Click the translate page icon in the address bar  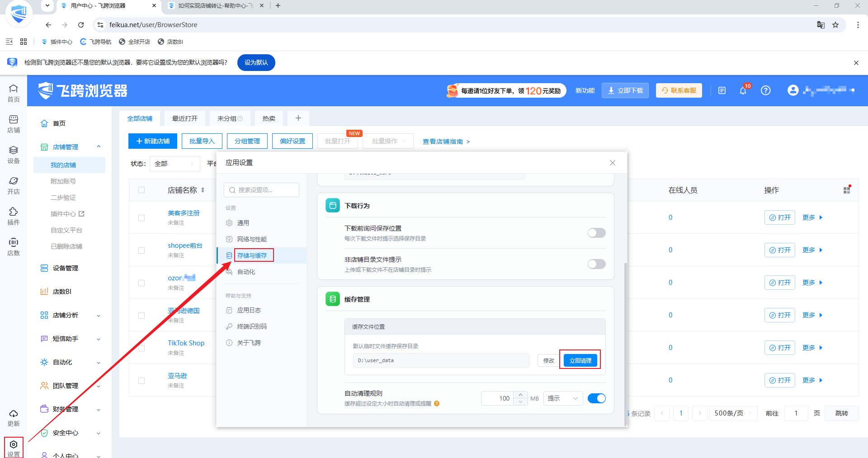(x=821, y=25)
